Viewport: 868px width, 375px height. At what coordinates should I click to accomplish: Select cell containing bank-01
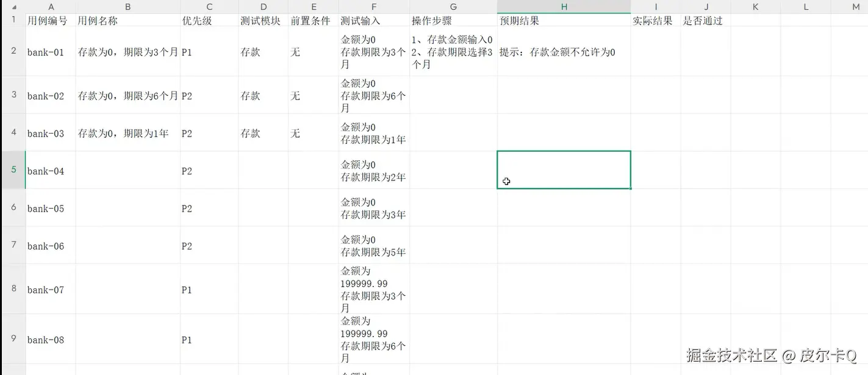coord(51,52)
